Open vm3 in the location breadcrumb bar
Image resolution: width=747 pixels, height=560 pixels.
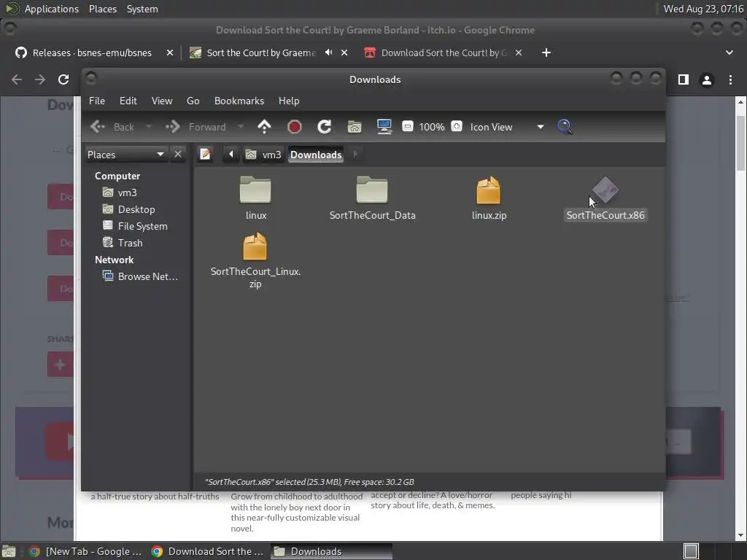263,155
